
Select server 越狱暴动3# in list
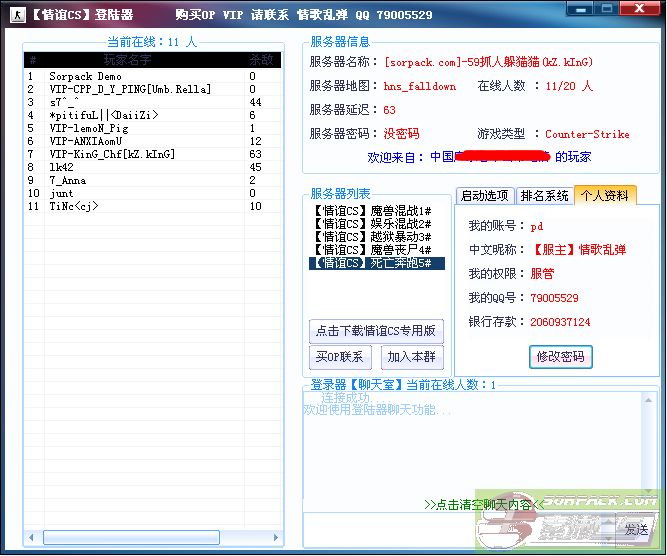pyautogui.click(x=370, y=238)
